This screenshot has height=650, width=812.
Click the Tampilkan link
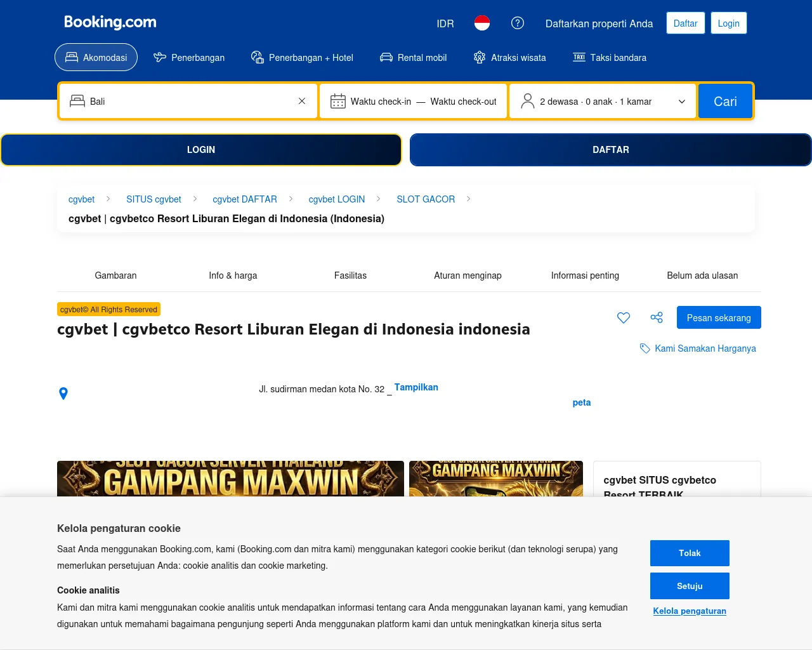pos(416,387)
